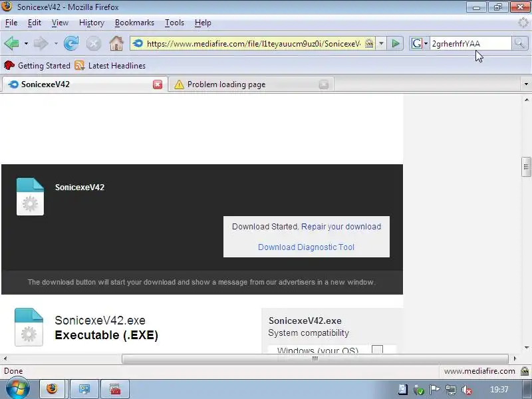Click the status bar security padlock icon
The height and width of the screenshot is (399, 532).
[x=525, y=371]
